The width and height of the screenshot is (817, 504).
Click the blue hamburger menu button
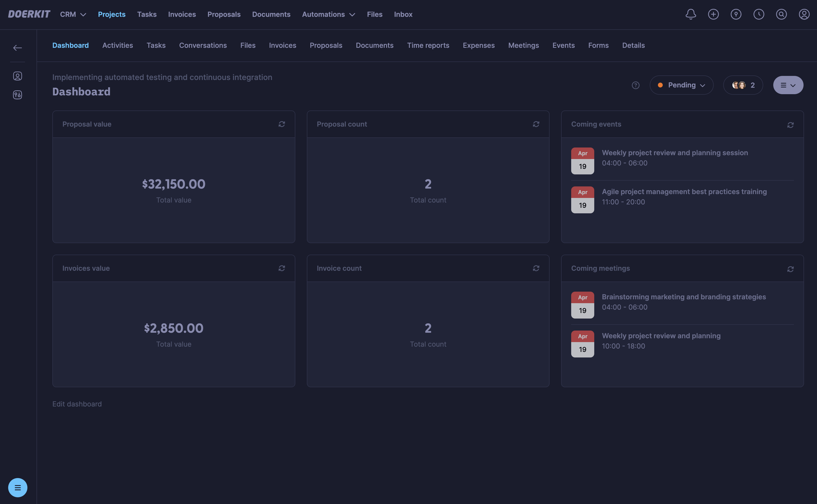coord(18,488)
